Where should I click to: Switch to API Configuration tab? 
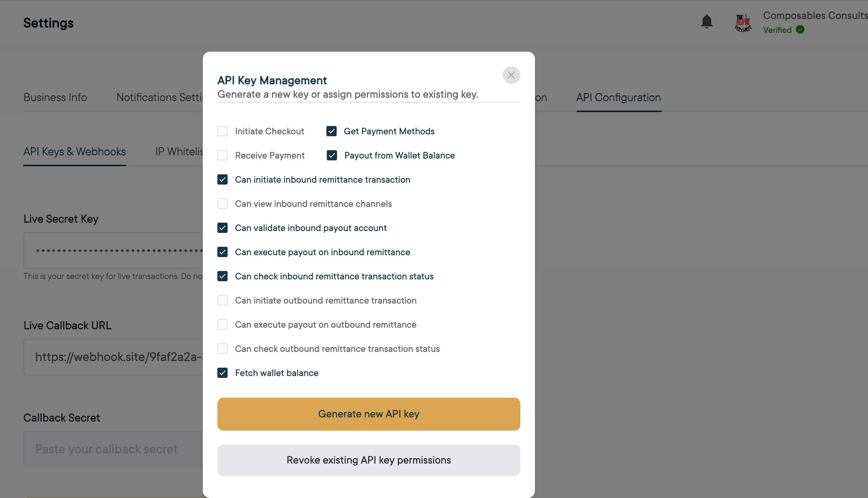pos(618,97)
